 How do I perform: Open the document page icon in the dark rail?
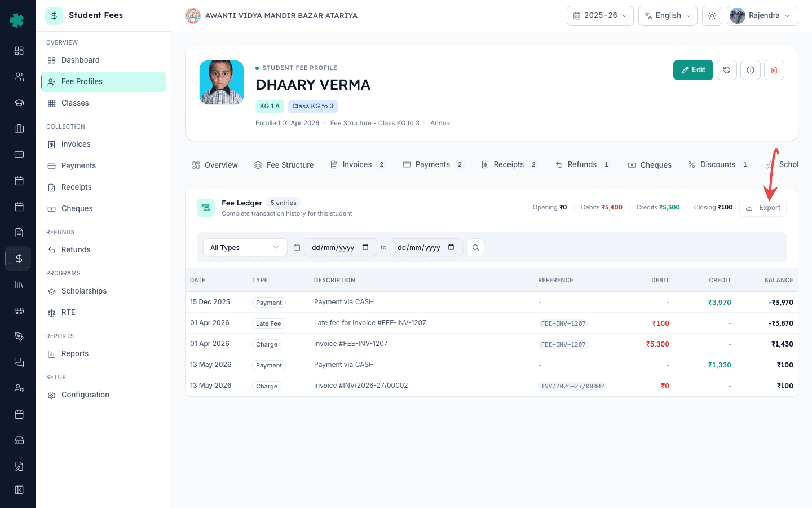tap(19, 233)
